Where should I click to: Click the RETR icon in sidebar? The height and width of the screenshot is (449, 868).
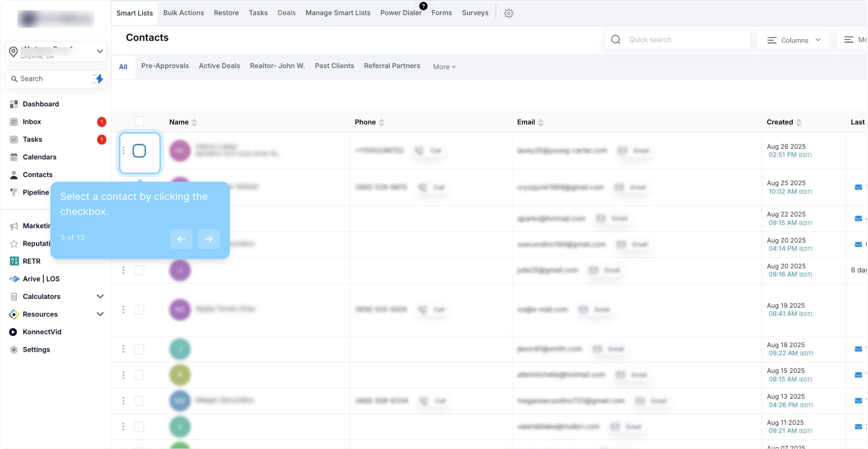[14, 261]
